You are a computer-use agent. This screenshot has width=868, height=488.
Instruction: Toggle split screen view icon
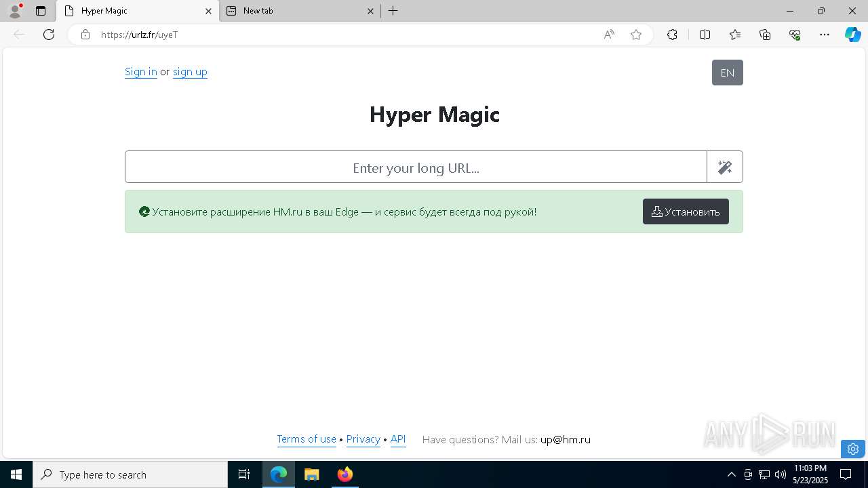705,35
